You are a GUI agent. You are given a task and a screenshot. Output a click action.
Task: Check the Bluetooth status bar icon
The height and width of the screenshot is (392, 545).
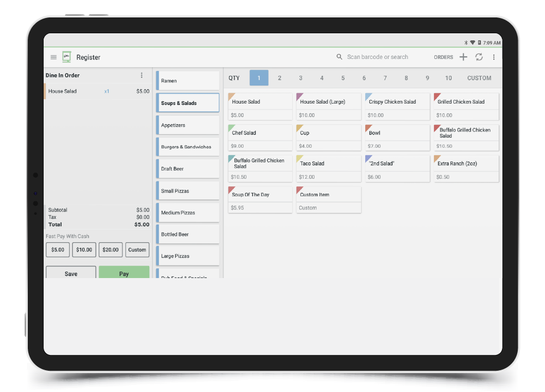click(466, 43)
